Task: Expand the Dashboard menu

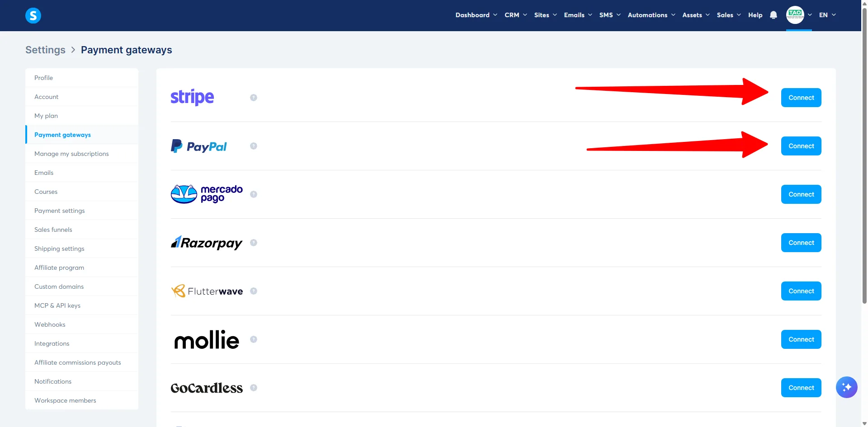Action: (476, 15)
